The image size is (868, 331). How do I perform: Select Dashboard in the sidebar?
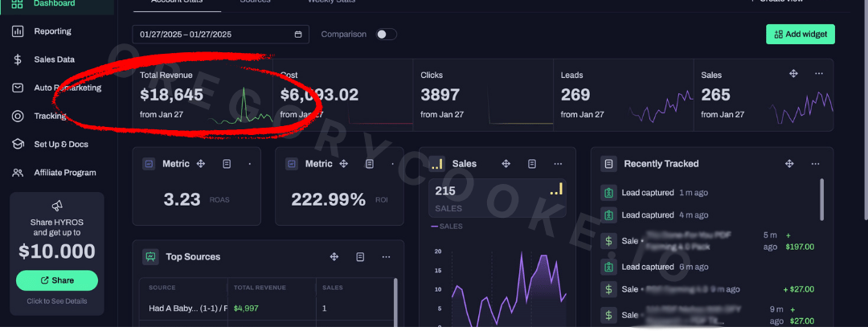[55, 4]
